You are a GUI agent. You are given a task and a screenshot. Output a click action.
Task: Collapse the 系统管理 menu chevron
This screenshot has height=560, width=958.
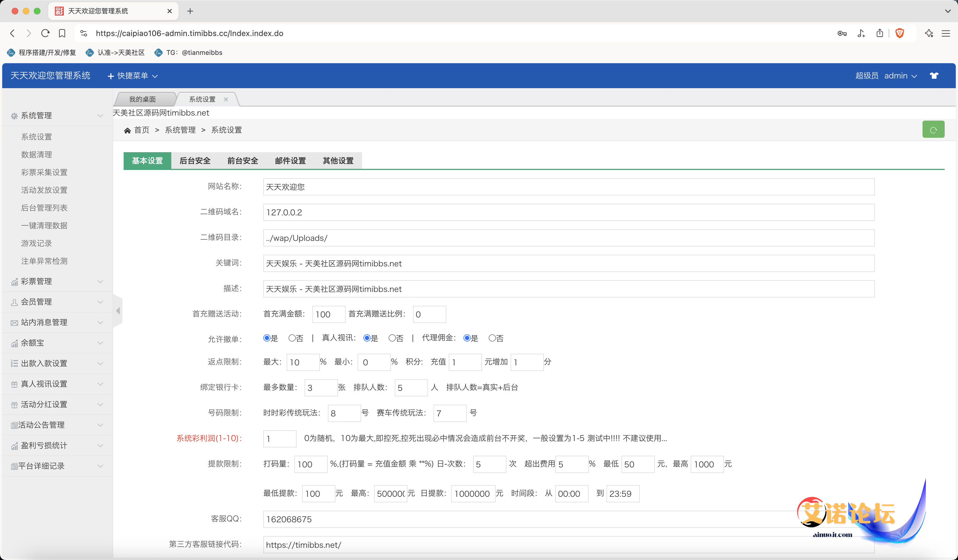pyautogui.click(x=100, y=116)
